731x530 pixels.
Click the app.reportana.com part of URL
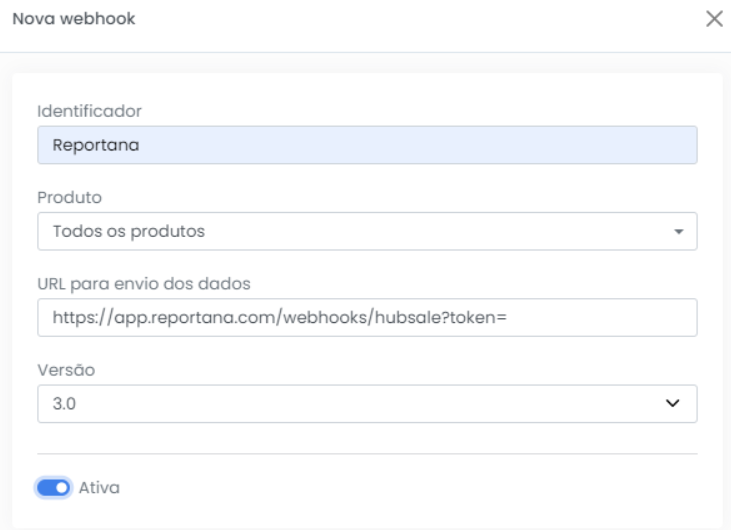click(195, 318)
